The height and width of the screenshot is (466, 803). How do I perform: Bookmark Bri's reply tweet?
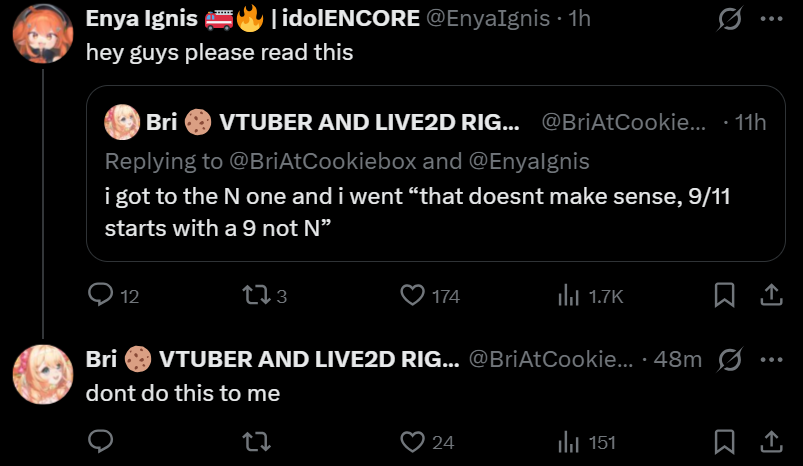[725, 441]
